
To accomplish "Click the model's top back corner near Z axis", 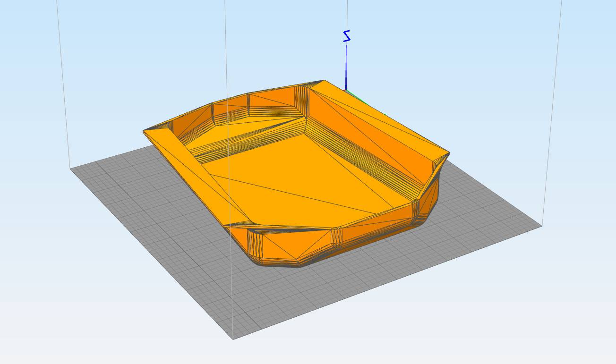I will coord(324,81).
